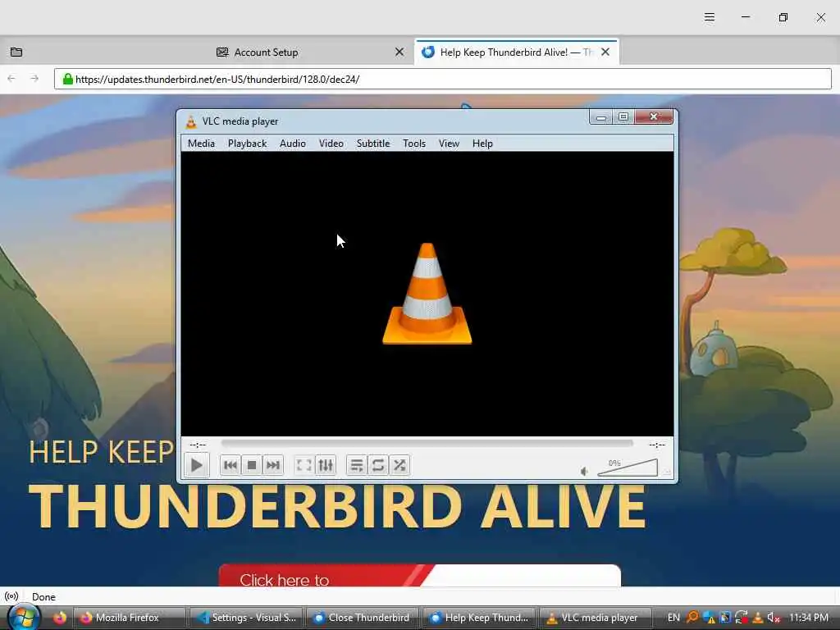This screenshot has height=630, width=840.
Task: Open the Windows Start menu
Action: click(x=24, y=617)
